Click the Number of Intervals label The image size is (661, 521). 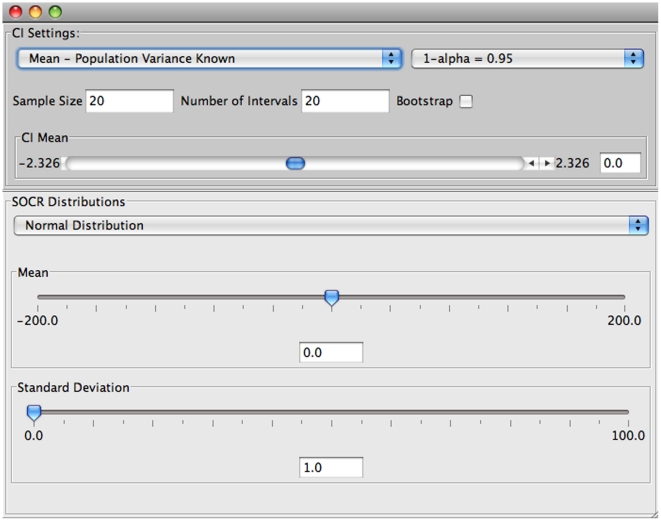(239, 101)
